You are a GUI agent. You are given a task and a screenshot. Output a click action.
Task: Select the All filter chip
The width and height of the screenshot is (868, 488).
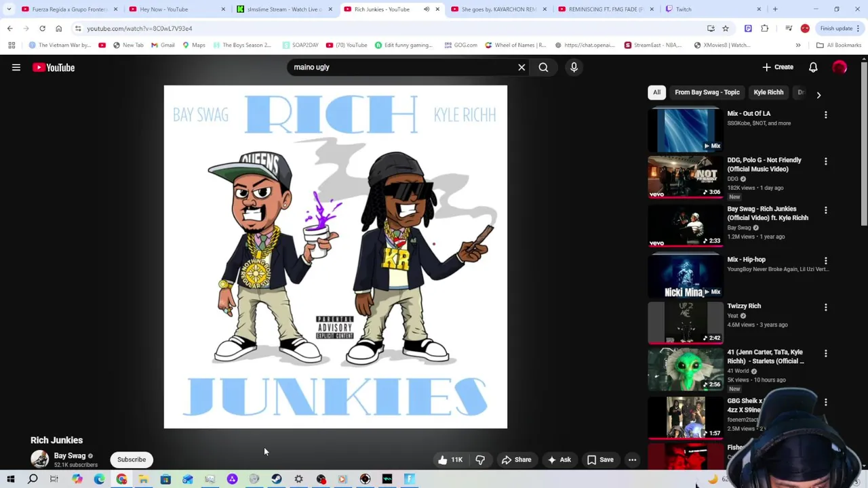pyautogui.click(x=656, y=92)
